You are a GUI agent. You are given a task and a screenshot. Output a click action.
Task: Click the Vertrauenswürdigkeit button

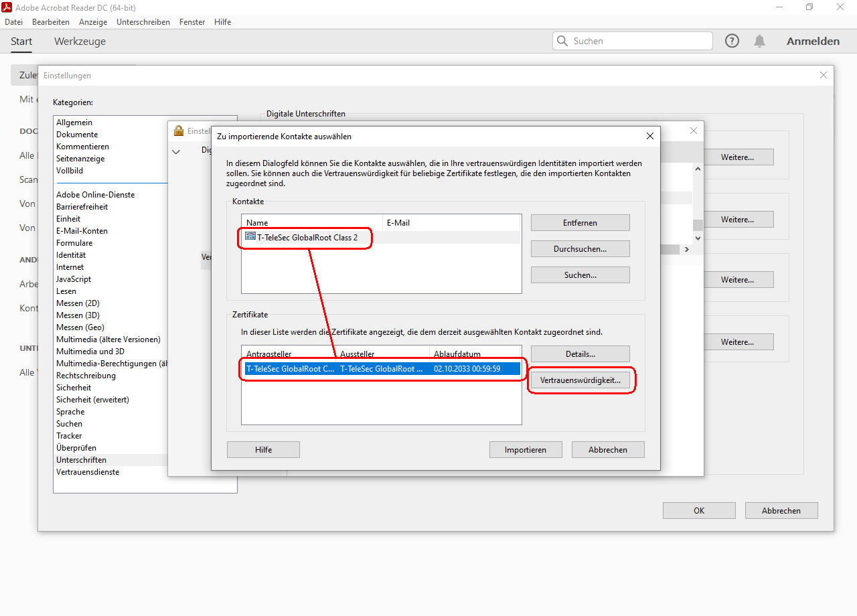580,380
